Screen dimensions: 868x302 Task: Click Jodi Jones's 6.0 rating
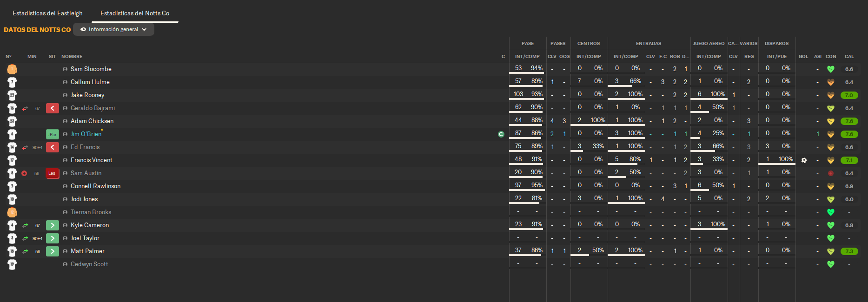[849, 199]
